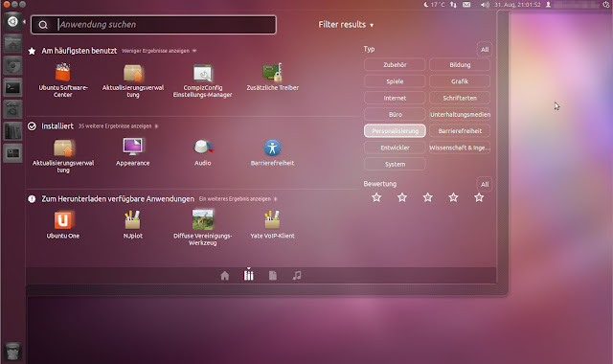Screen dimensions: 613x364
Task: Expand 35 weitere Ergebnisse anzeigen
Action: pos(118,126)
